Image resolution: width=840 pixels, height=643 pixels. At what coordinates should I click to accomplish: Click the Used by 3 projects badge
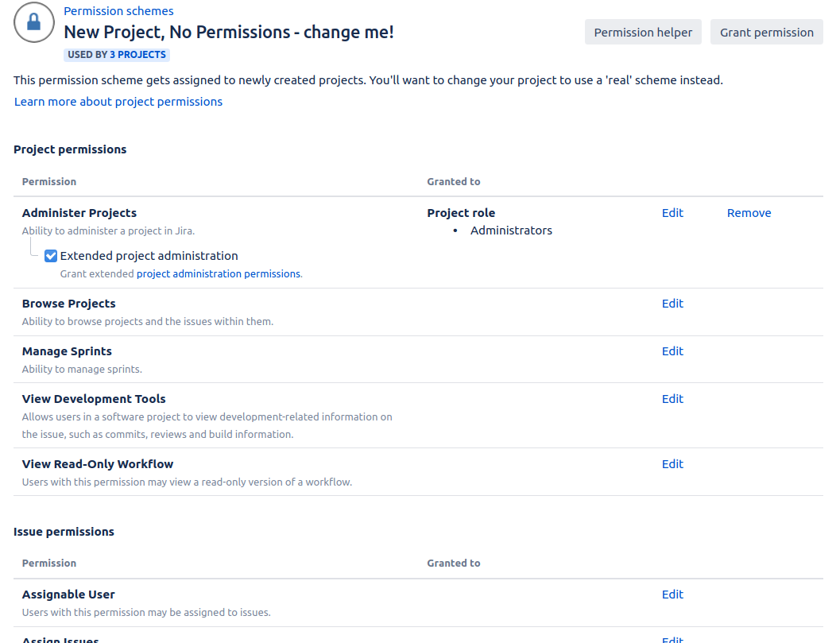click(x=117, y=55)
